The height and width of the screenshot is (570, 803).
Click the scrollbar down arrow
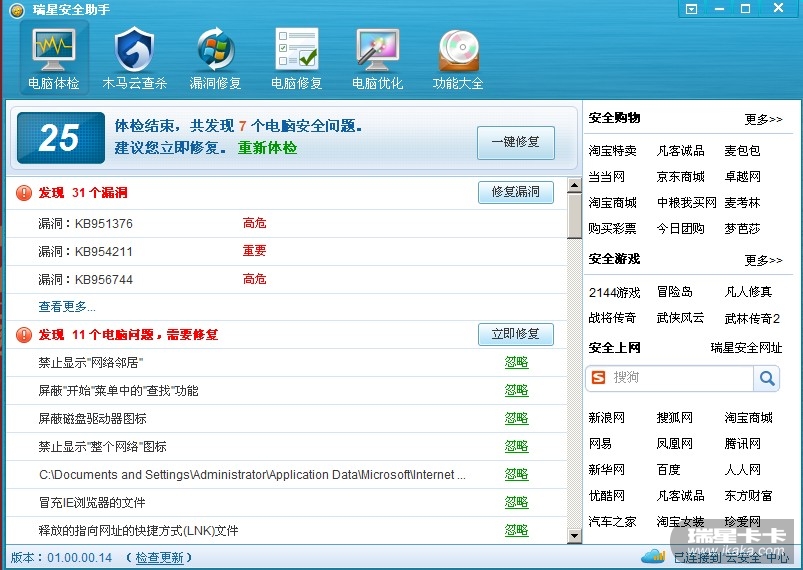point(575,536)
